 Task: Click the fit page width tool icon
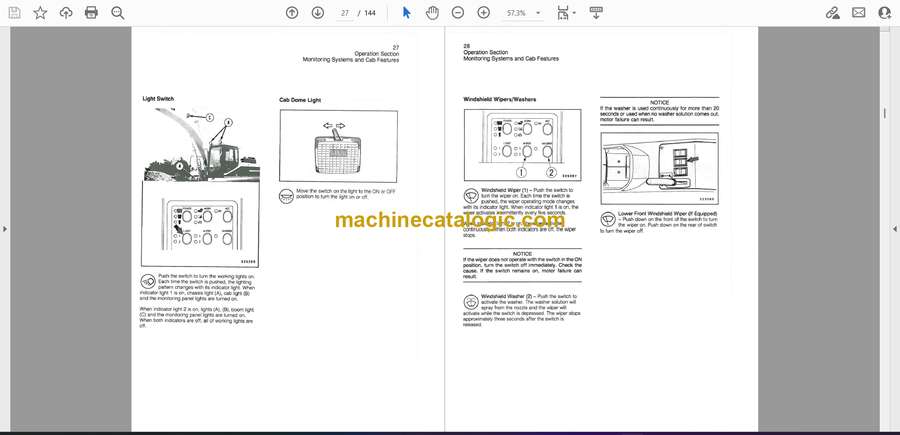click(562, 13)
